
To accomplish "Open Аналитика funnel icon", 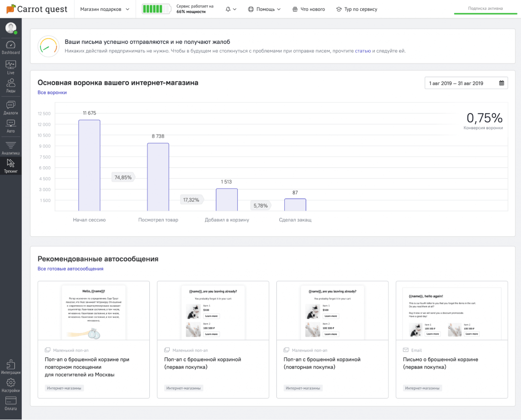I will click(10, 146).
